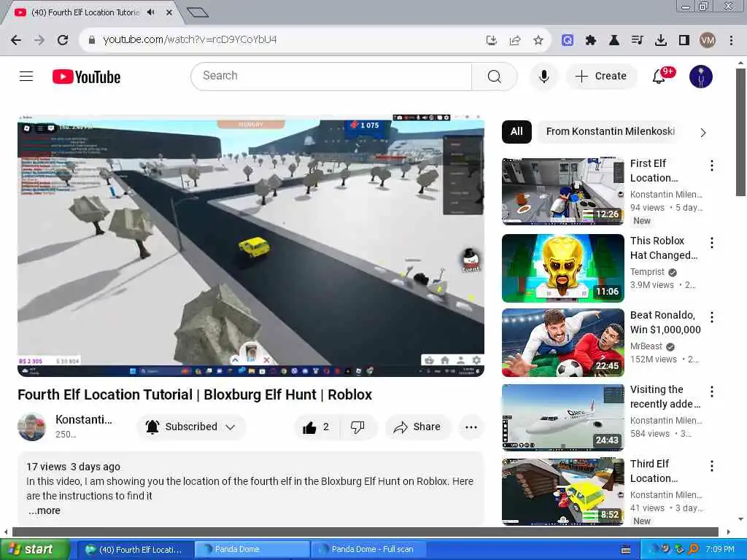The height and width of the screenshot is (560, 747).
Task: Open Chrome three-dot menu
Action: pyautogui.click(x=731, y=41)
